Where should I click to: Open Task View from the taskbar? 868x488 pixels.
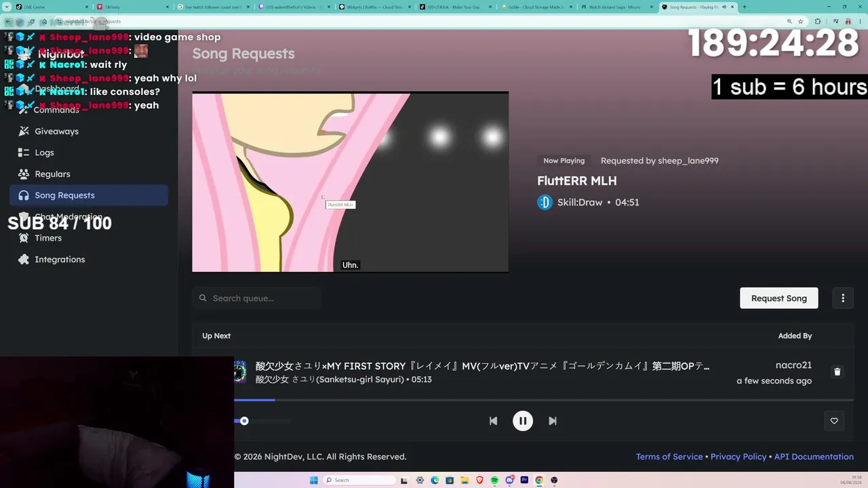pyautogui.click(x=405, y=481)
